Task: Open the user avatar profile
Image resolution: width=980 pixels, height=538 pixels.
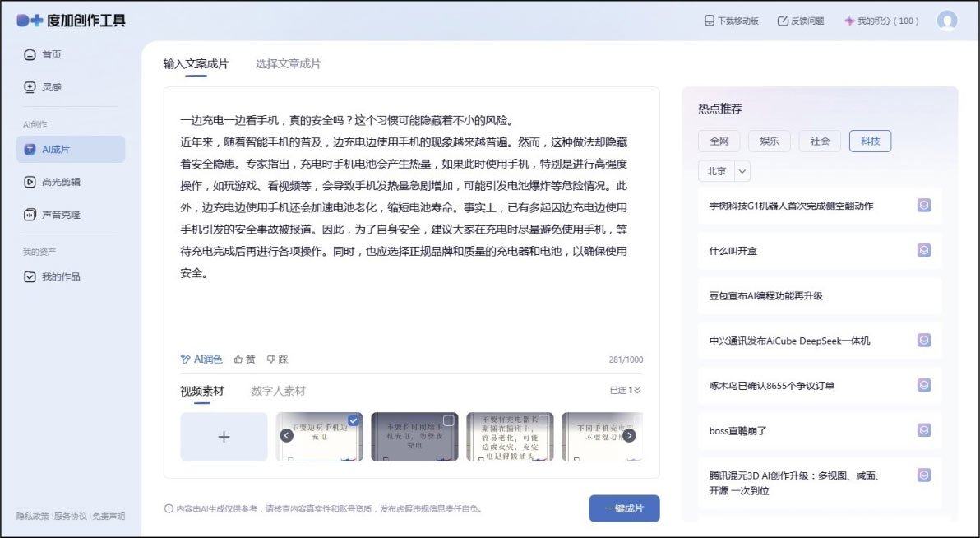Action: click(947, 21)
